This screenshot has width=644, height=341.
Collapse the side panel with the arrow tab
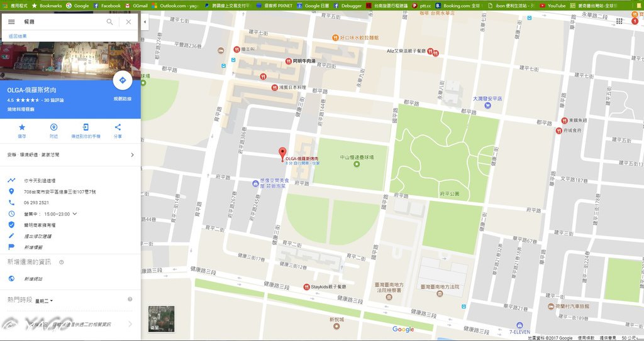point(145,22)
